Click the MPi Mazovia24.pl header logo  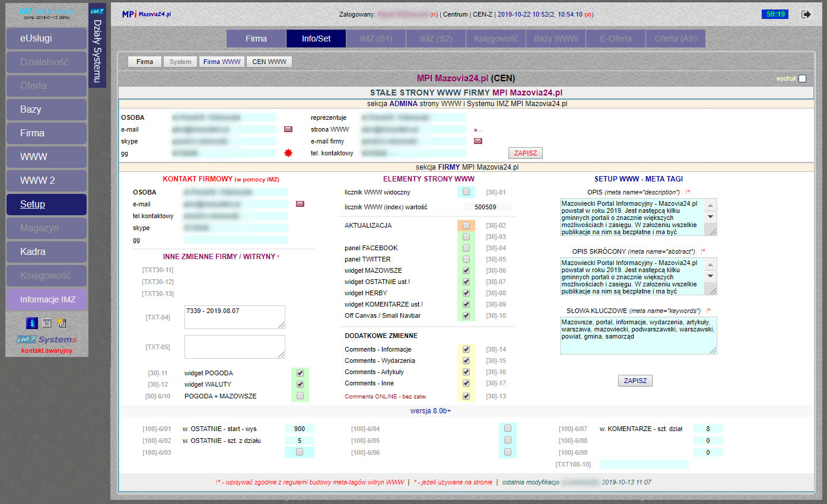[x=147, y=14]
